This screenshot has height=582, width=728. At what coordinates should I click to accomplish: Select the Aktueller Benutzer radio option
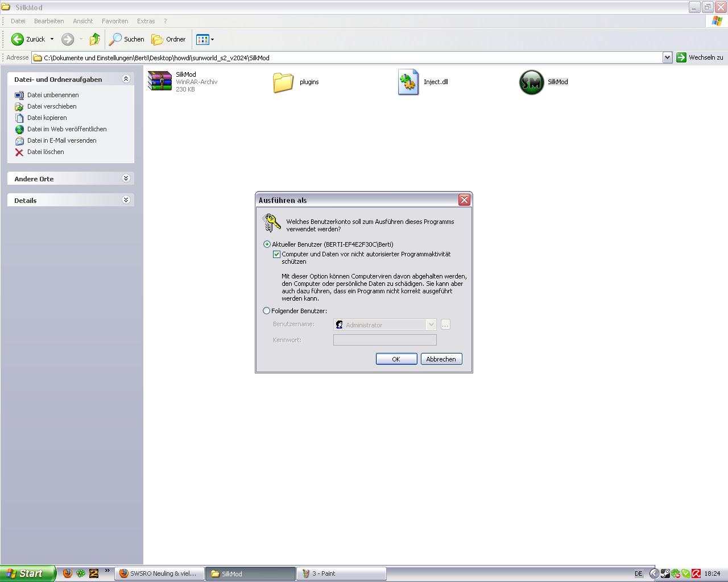267,244
